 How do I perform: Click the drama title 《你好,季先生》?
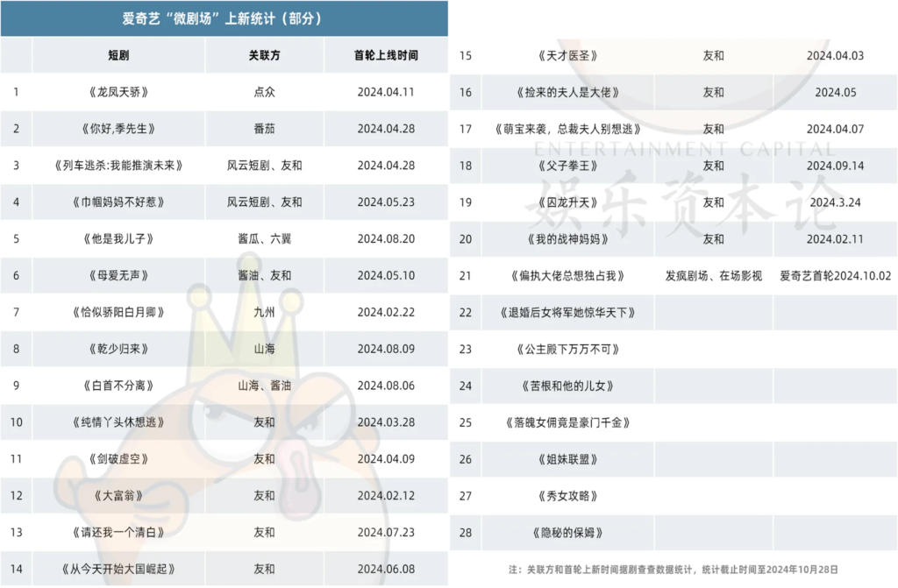(x=118, y=128)
